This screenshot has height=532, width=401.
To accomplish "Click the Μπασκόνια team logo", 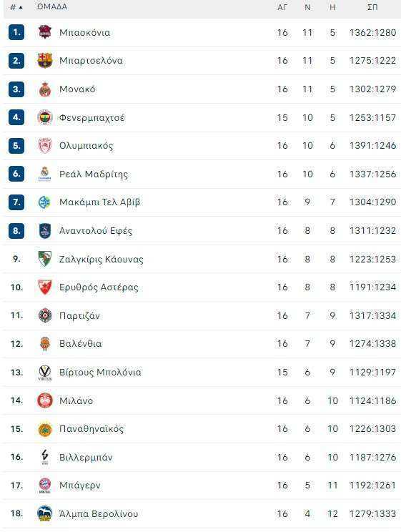I will [x=45, y=32].
